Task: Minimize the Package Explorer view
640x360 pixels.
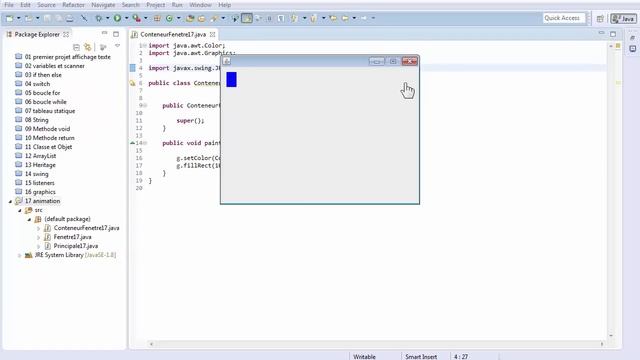Action: pos(104,33)
